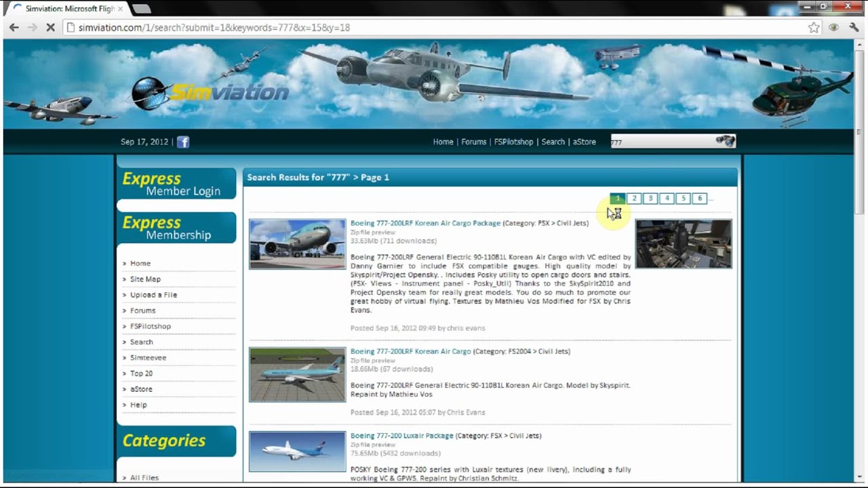This screenshot has width=868, height=488.
Task: Select results page 1
Action: pyautogui.click(x=617, y=198)
